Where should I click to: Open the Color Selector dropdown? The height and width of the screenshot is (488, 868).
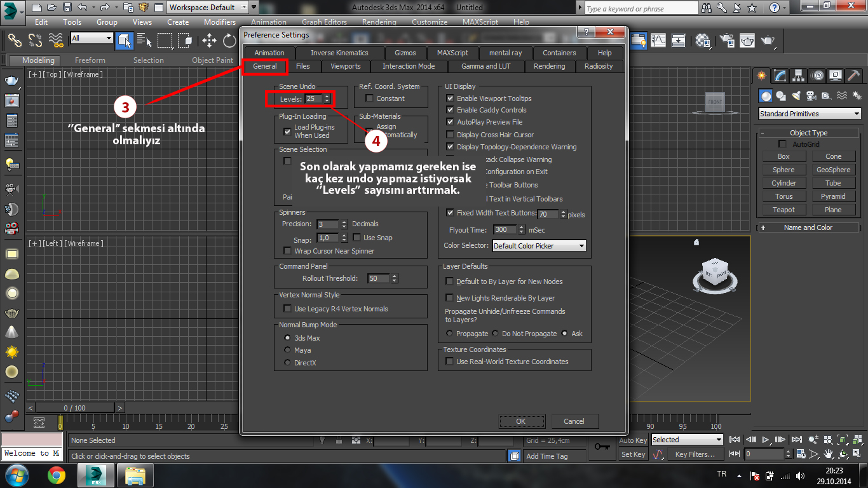(x=539, y=246)
